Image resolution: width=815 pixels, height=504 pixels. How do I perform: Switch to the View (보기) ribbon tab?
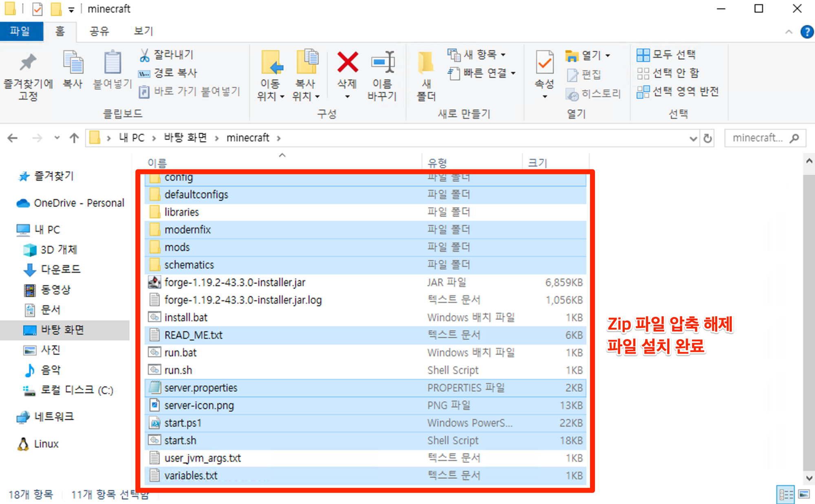click(143, 31)
